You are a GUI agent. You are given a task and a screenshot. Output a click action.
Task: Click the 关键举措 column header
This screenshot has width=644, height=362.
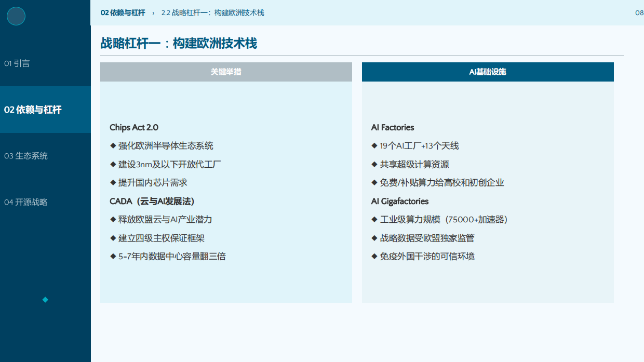[x=226, y=72]
